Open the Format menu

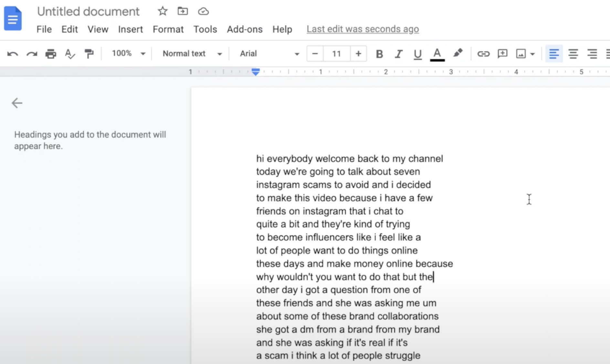pos(168,29)
